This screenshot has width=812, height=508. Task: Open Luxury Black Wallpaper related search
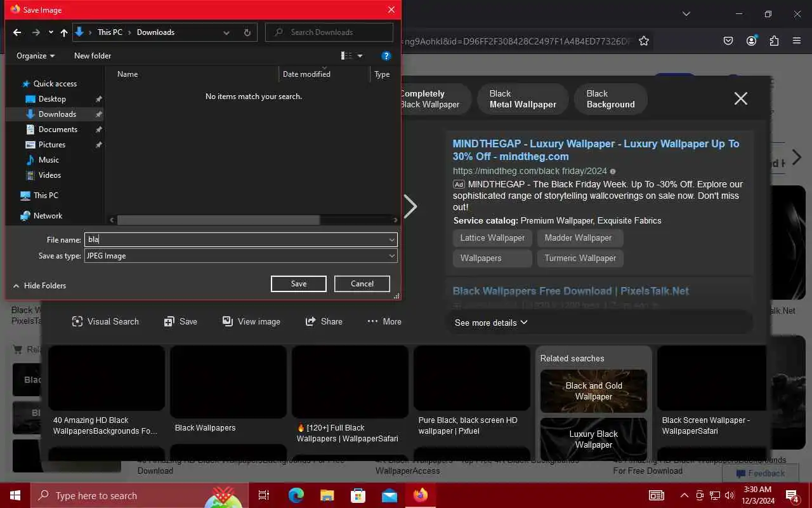[x=594, y=439]
